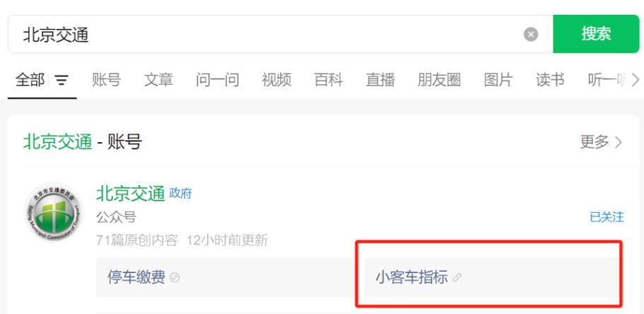Viewport: 644px width, 314px height.
Task: Open the filter icon beside 全部
Action: click(62, 80)
